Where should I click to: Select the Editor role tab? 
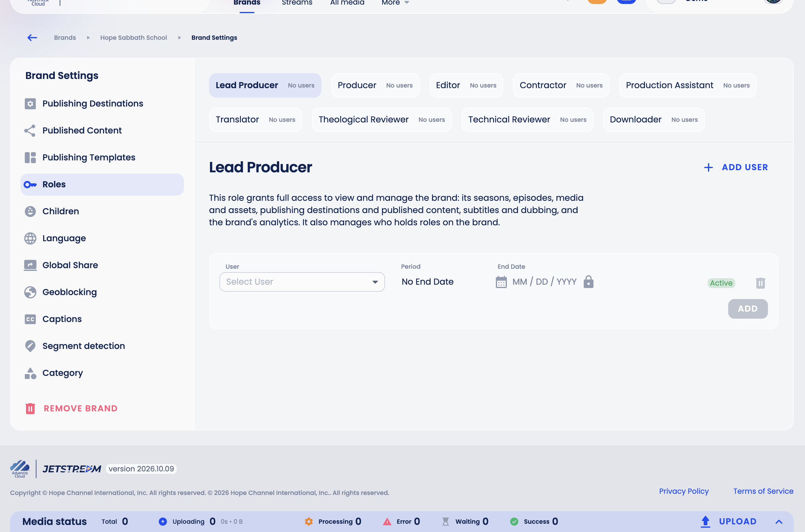pyautogui.click(x=466, y=85)
